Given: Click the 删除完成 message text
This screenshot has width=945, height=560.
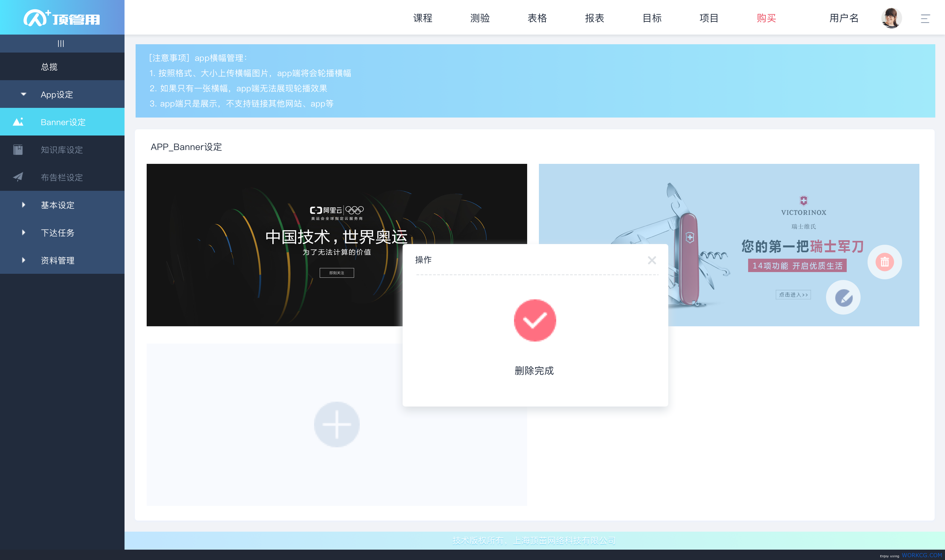Looking at the screenshot, I should (534, 371).
